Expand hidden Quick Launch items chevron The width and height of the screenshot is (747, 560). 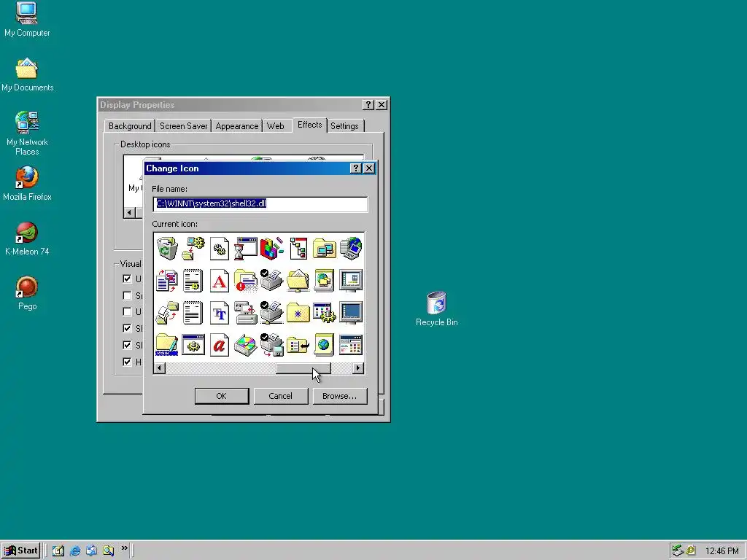[x=124, y=548]
